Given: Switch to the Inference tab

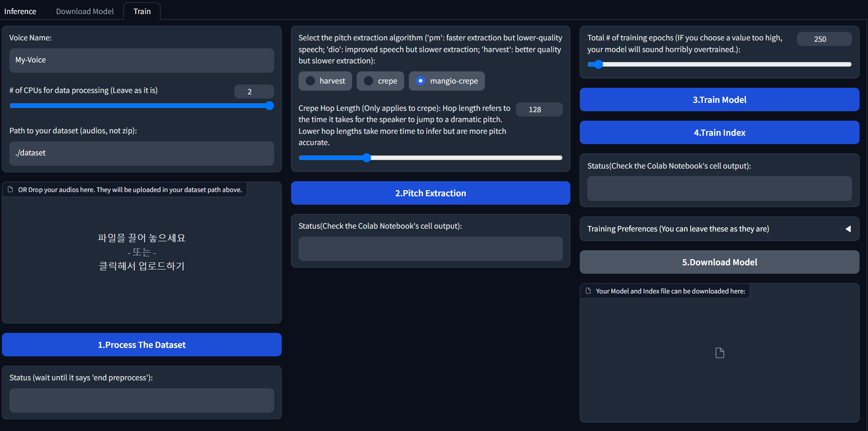Looking at the screenshot, I should 20,11.
